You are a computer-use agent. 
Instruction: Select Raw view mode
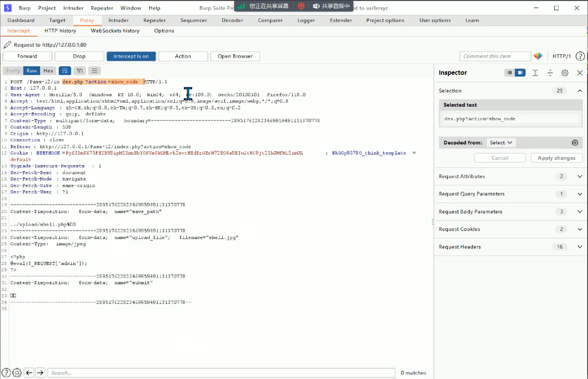tap(32, 71)
